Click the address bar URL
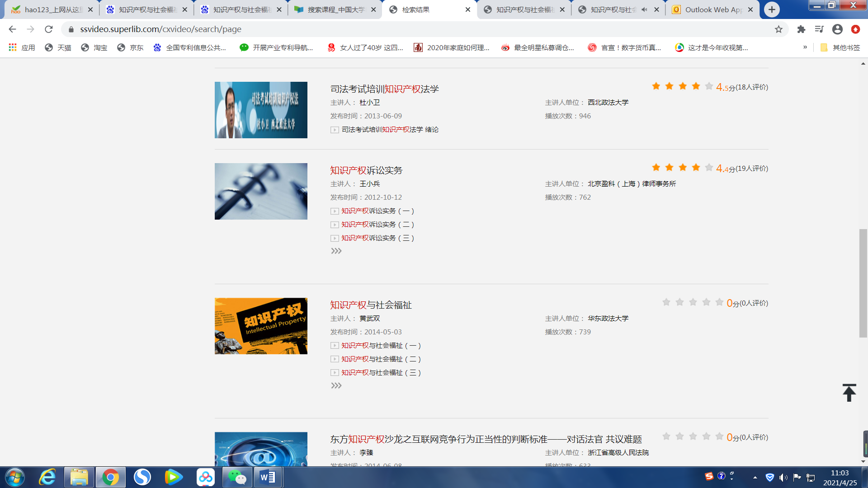The image size is (868, 488). click(160, 29)
